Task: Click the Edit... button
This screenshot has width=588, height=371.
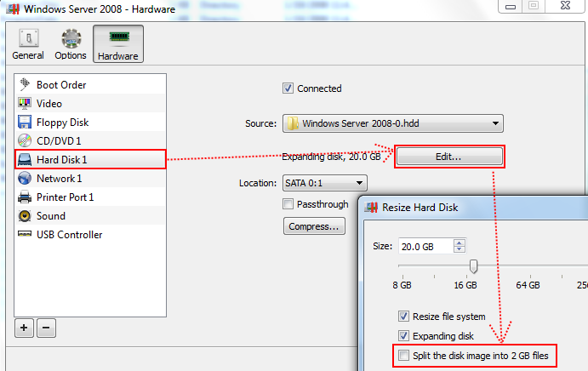Action: pyautogui.click(x=449, y=157)
